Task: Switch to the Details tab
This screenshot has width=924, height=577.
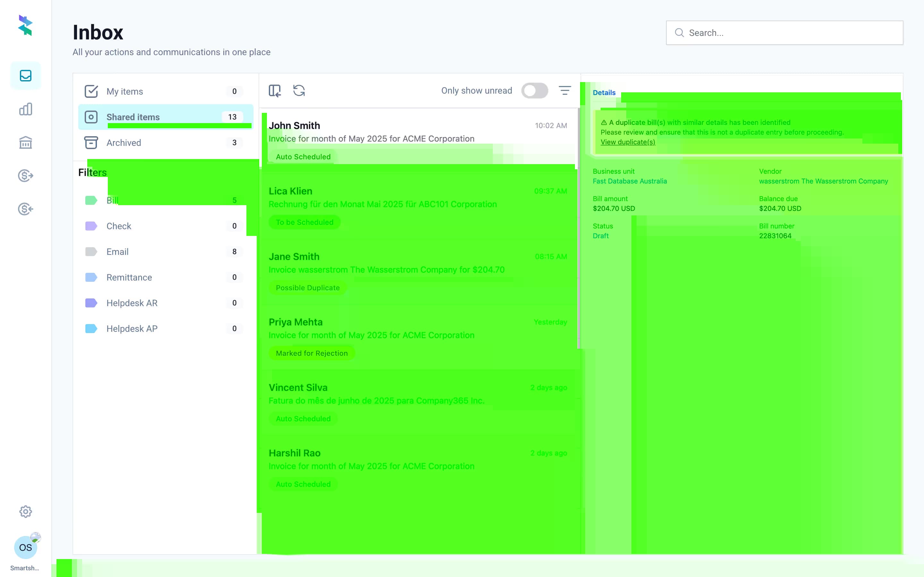Action: 604,93
